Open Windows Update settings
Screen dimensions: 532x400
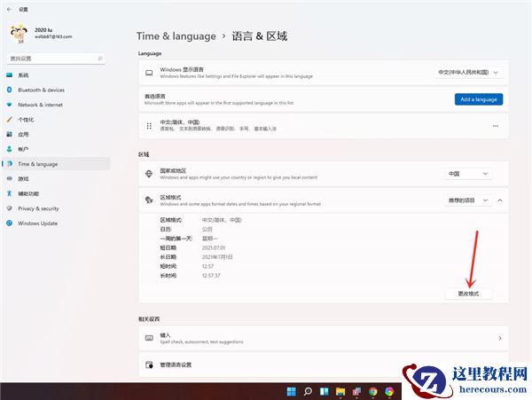tap(56, 224)
